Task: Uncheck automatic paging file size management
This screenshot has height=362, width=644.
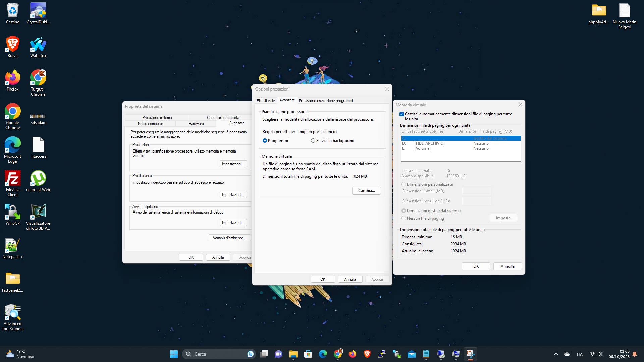Action: tap(401, 114)
